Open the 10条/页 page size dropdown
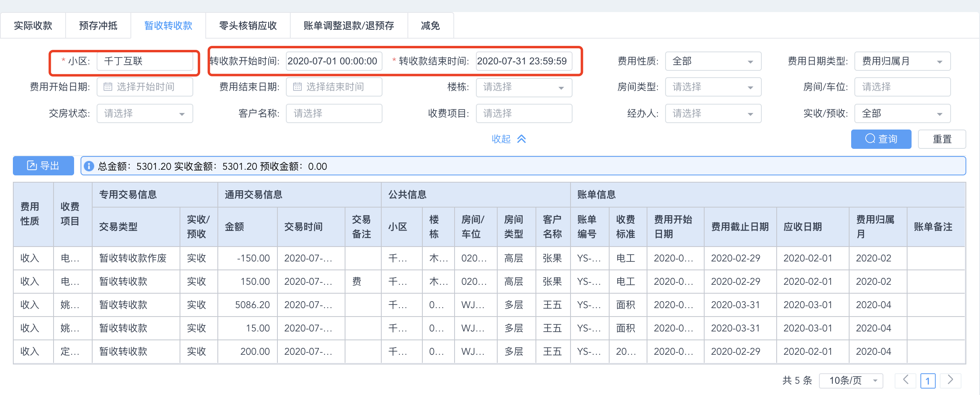The image size is (980, 395). 851,381
